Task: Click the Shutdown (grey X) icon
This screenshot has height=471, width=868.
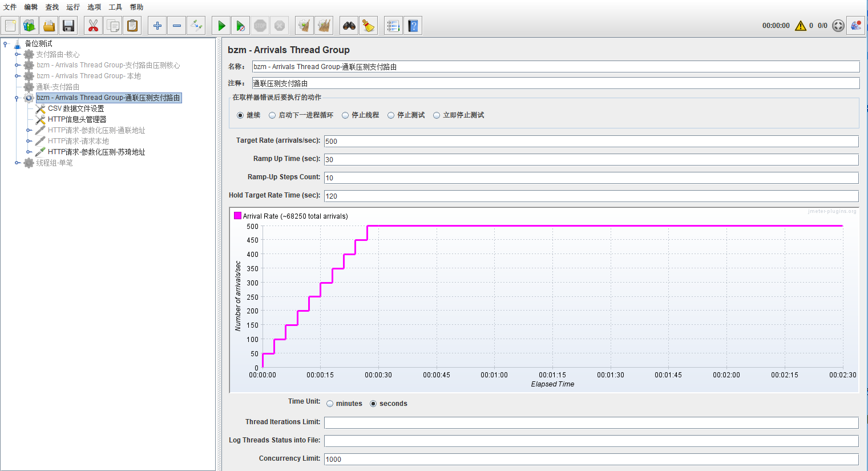Action: 280,26
